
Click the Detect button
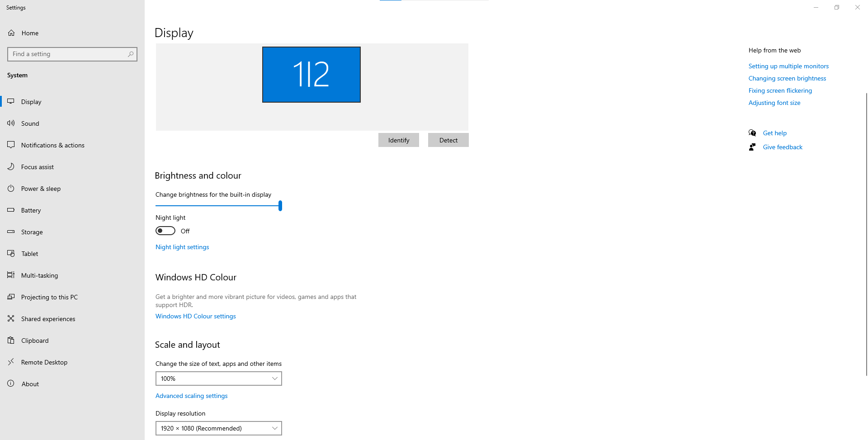coord(448,140)
